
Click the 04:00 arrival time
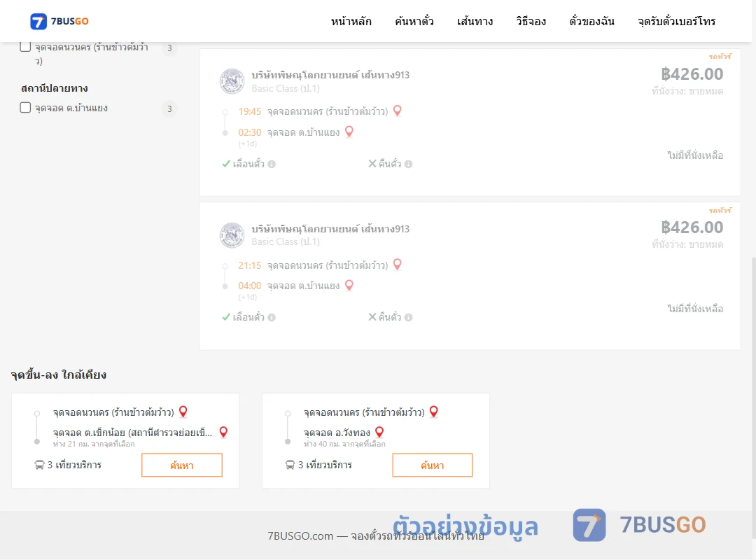point(250,286)
